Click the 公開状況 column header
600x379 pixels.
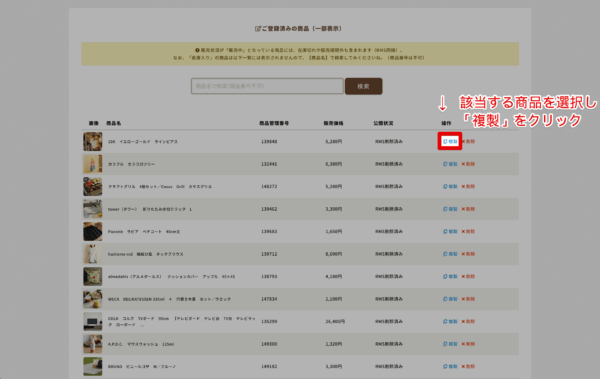click(383, 123)
